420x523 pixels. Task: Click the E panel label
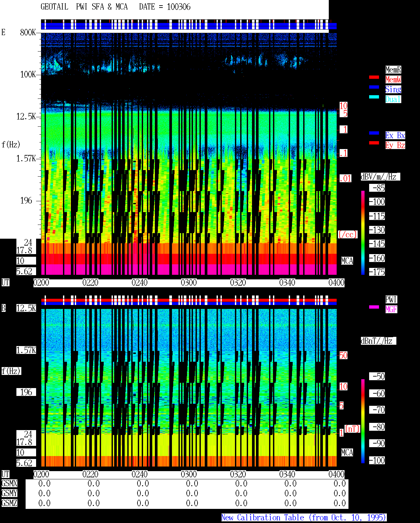(x=4, y=32)
